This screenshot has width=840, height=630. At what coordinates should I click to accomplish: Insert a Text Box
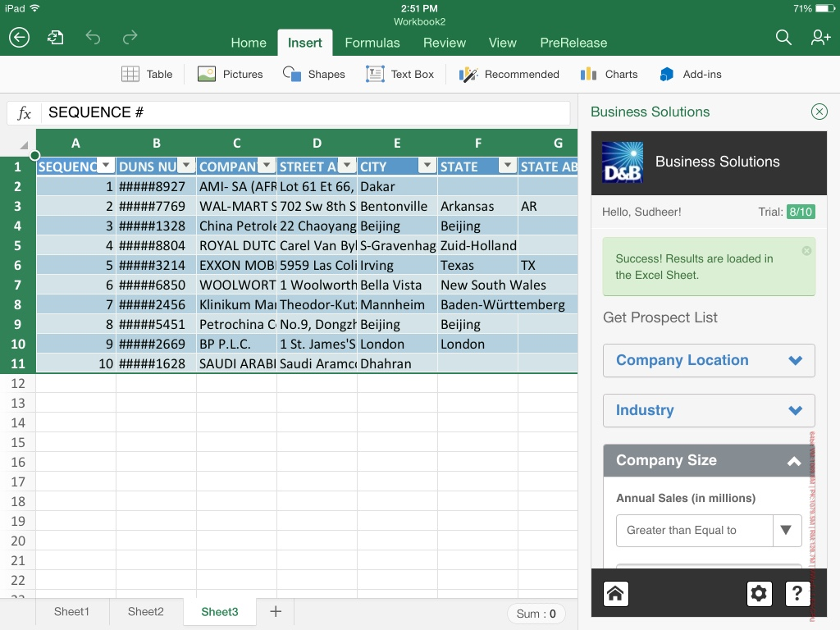[x=399, y=74]
